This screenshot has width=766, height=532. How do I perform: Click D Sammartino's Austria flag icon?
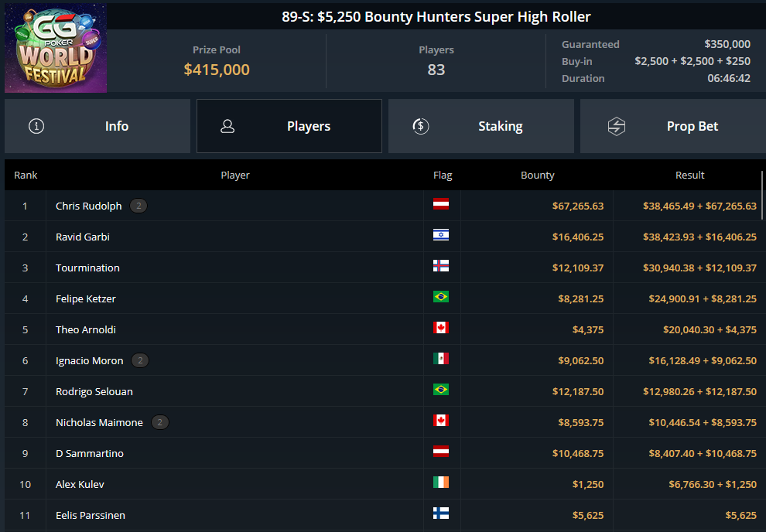[441, 452]
